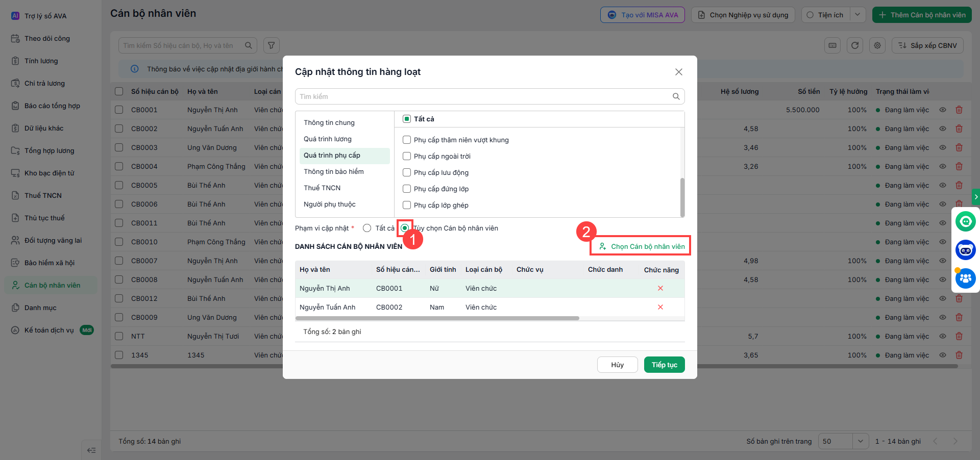
Task: Open table settings gear icon
Action: (877, 45)
